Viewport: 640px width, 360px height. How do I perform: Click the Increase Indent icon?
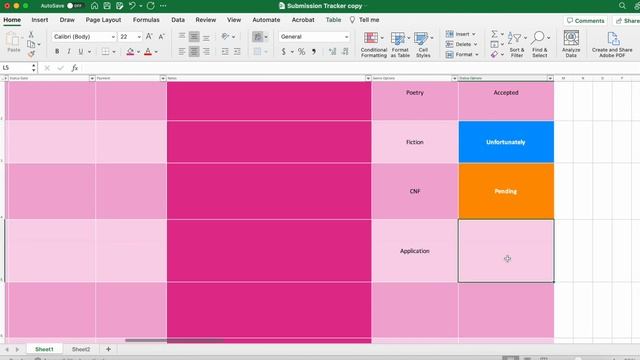237,51
